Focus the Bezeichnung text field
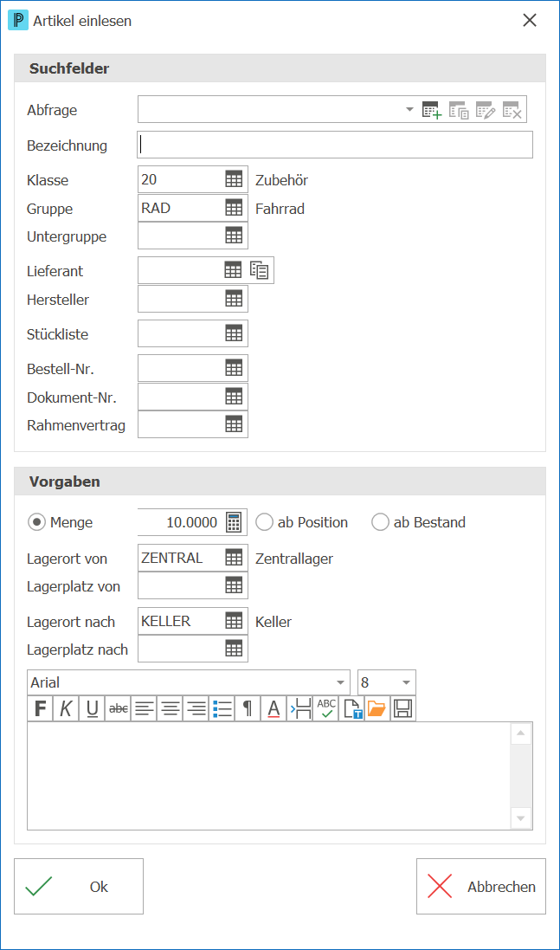This screenshot has width=560, height=950. click(x=335, y=145)
